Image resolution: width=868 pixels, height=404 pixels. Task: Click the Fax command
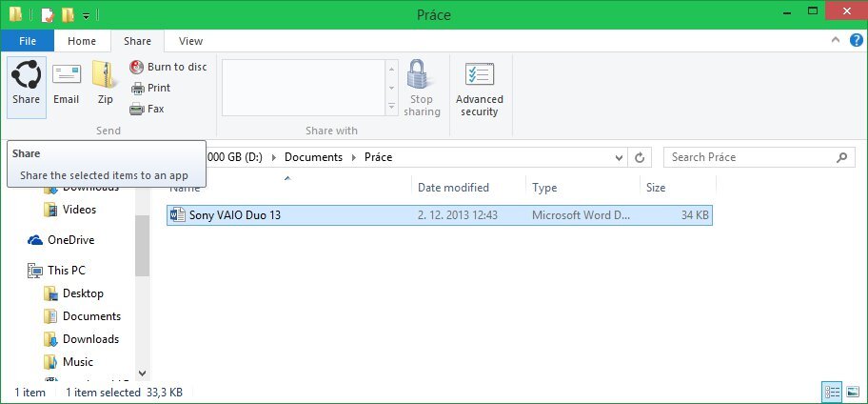click(147, 110)
